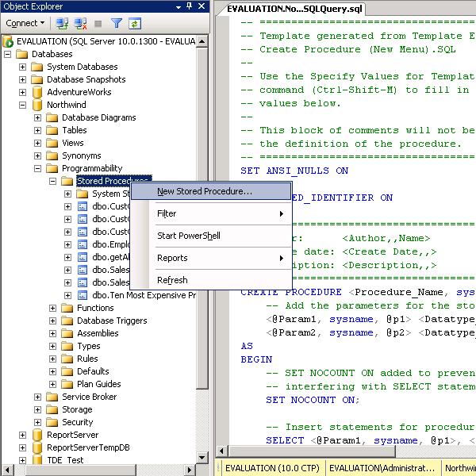The width and height of the screenshot is (476, 476).
Task: Click the AdventureWorks database icon
Action: coord(37,92)
